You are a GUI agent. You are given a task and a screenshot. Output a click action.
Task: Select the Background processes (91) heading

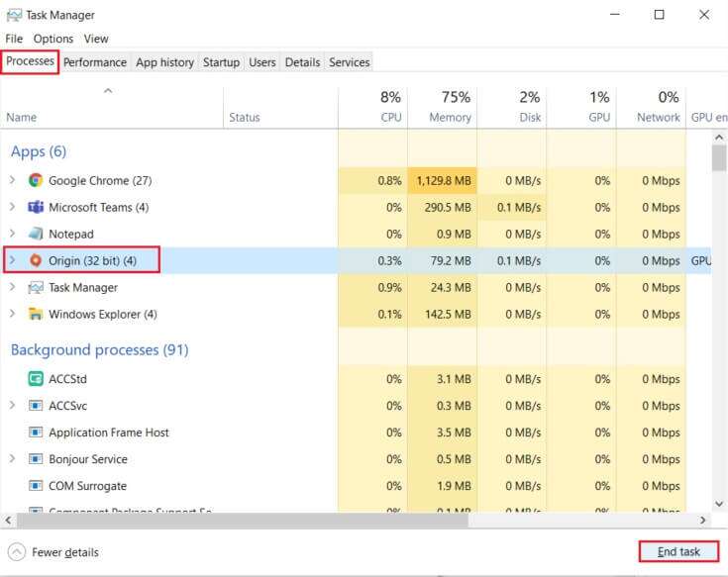tap(99, 349)
